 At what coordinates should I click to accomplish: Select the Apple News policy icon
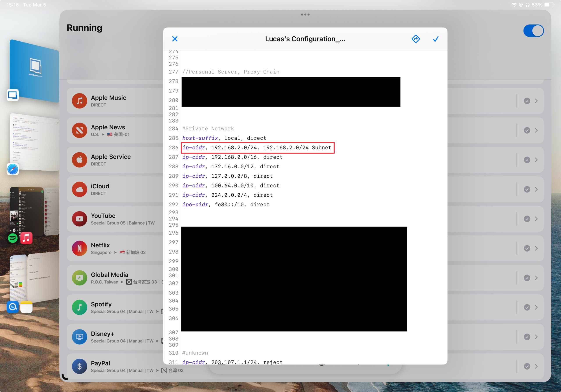(79, 130)
